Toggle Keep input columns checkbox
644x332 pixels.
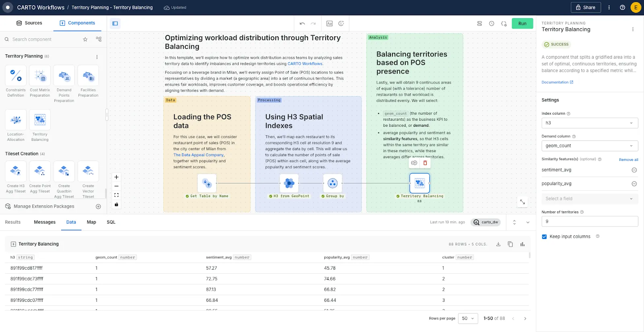point(544,237)
